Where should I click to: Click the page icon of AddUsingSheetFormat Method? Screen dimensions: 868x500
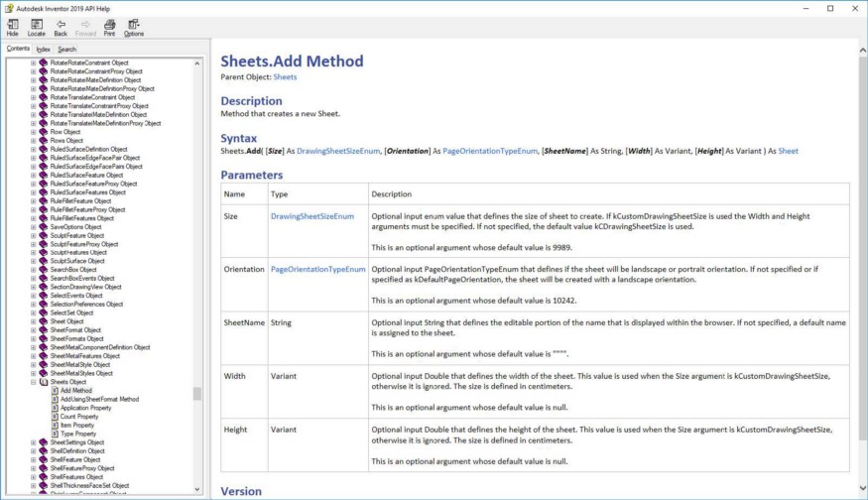[x=55, y=399]
